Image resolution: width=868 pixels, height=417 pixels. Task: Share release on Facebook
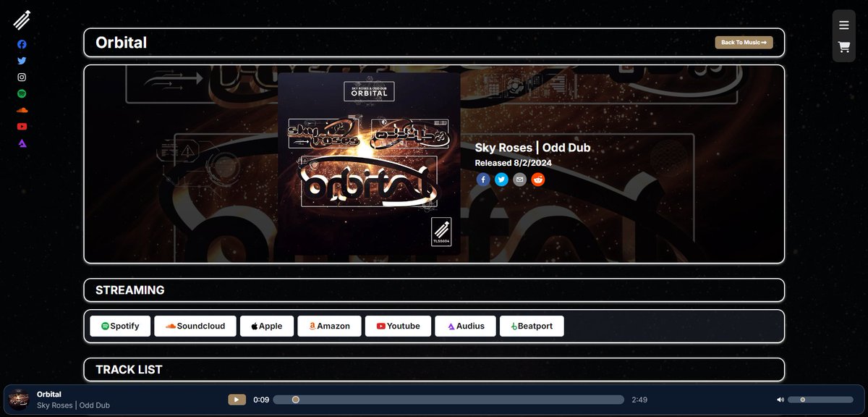(483, 180)
